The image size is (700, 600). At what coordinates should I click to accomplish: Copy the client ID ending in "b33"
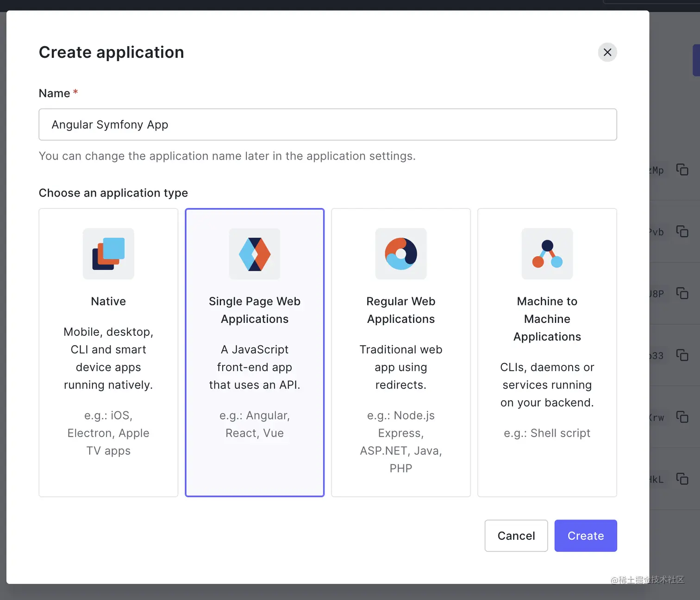(682, 355)
